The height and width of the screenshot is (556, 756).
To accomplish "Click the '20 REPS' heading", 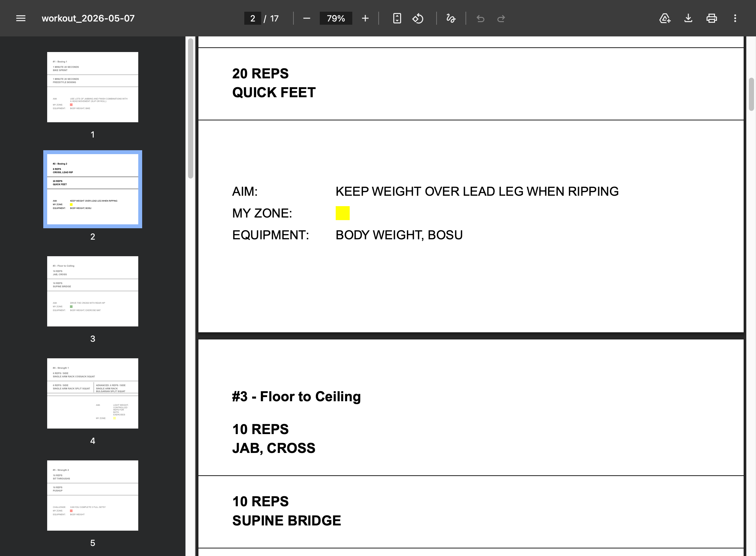I will tap(260, 73).
